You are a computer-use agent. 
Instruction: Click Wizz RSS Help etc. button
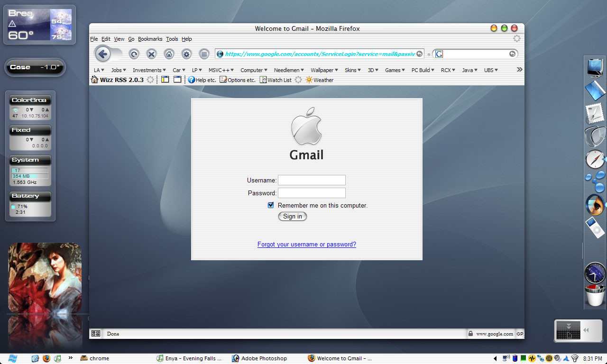[x=202, y=80]
